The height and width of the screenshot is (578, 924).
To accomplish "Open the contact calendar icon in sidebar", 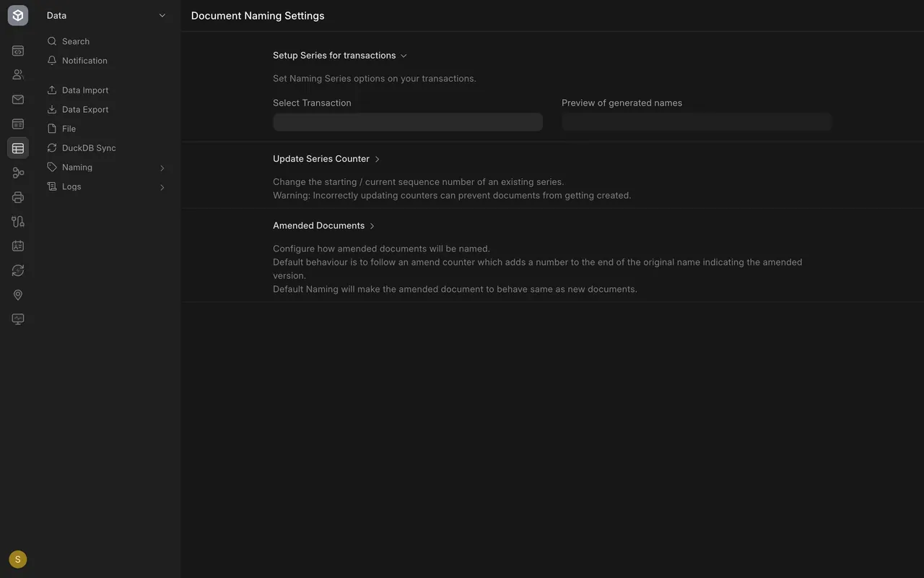I will tap(18, 246).
